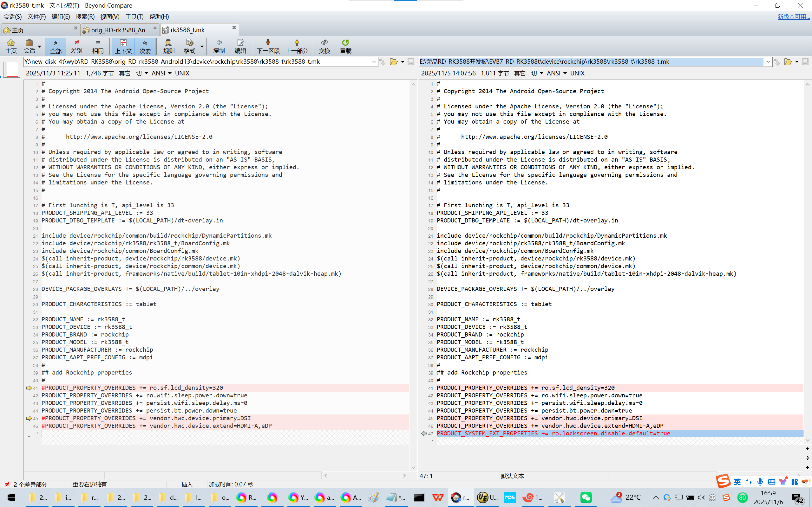The image size is (812, 507).
Task: Toggle Differences only (差别) filter
Action: click(76, 46)
